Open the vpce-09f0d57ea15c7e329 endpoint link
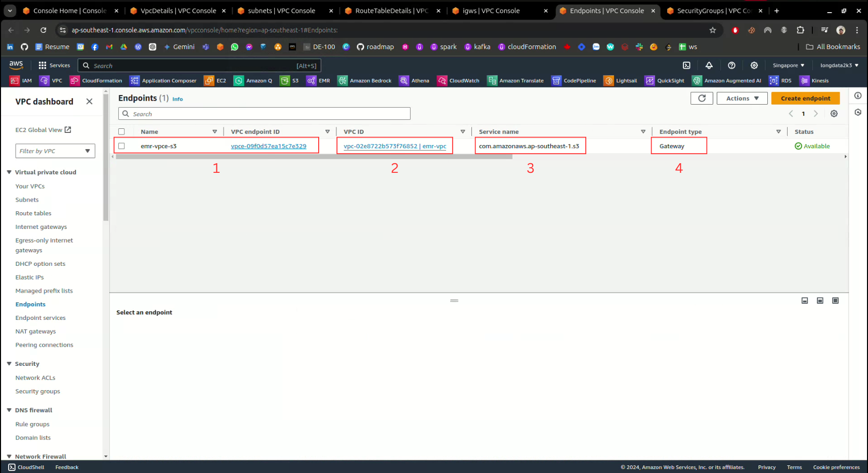The width and height of the screenshot is (868, 473). (269, 146)
